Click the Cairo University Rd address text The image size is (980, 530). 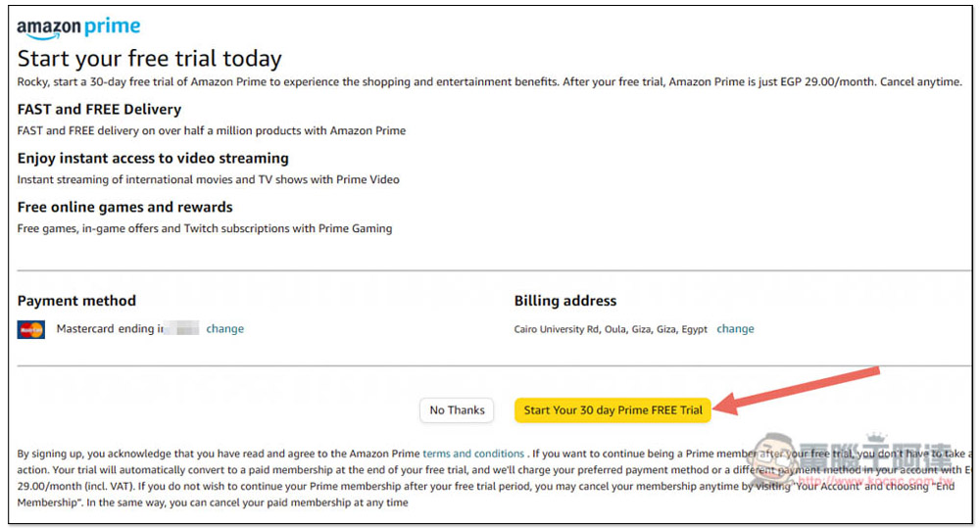point(611,329)
